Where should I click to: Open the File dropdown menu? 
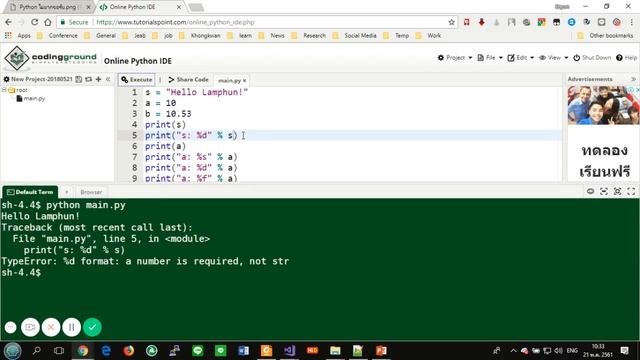490,58
